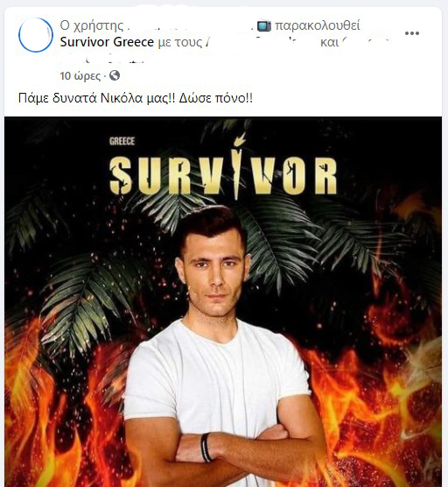Open the Survivor Greece page link
This screenshot has height=487, width=448.
point(107,42)
